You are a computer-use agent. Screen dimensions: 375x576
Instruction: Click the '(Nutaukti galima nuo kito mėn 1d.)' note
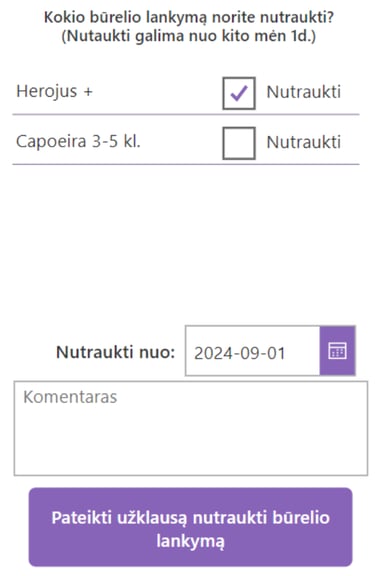coord(188,36)
